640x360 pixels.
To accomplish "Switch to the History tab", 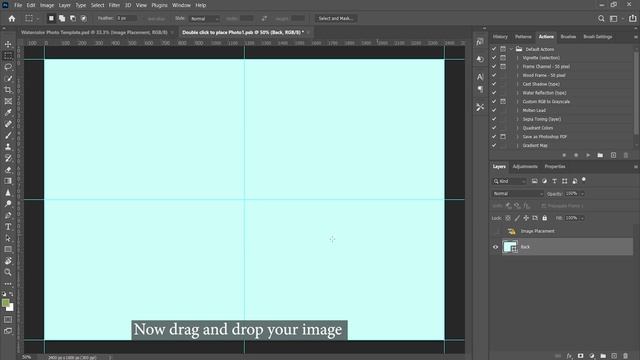I will click(500, 37).
